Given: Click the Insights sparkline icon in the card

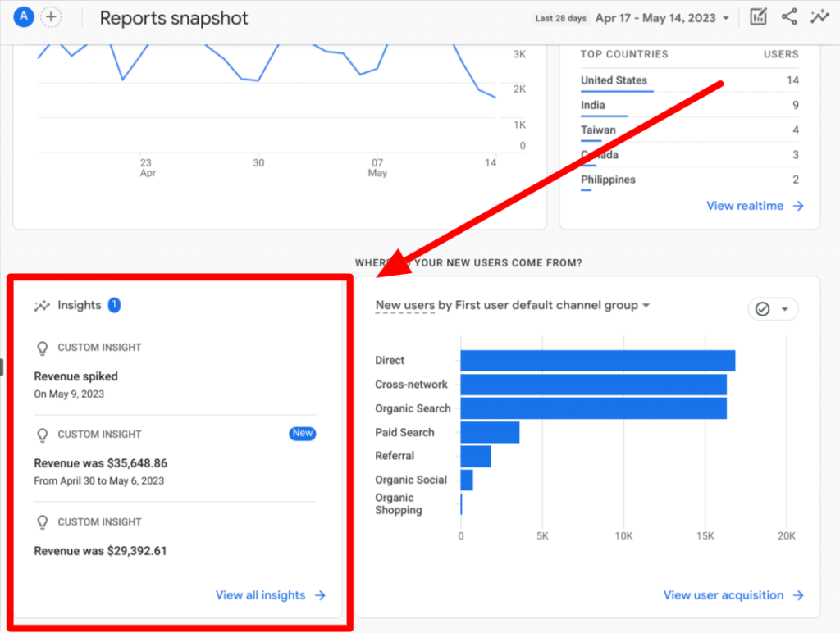Looking at the screenshot, I should point(42,306).
